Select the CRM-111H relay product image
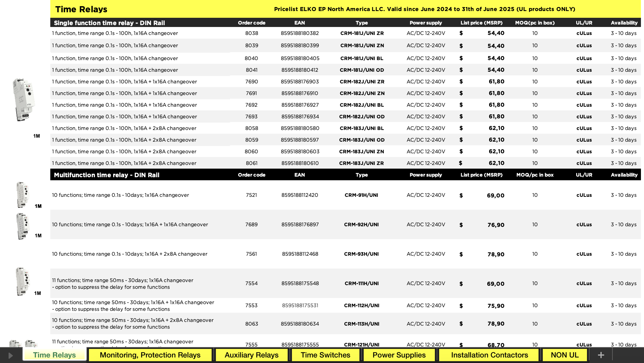Viewport: 644px width, 363px height. pyautogui.click(x=23, y=281)
